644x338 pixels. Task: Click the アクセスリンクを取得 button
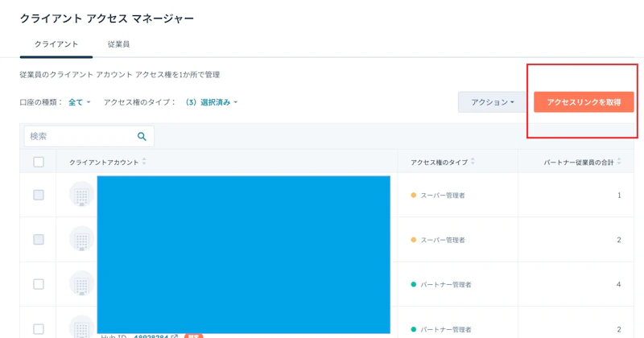click(584, 102)
